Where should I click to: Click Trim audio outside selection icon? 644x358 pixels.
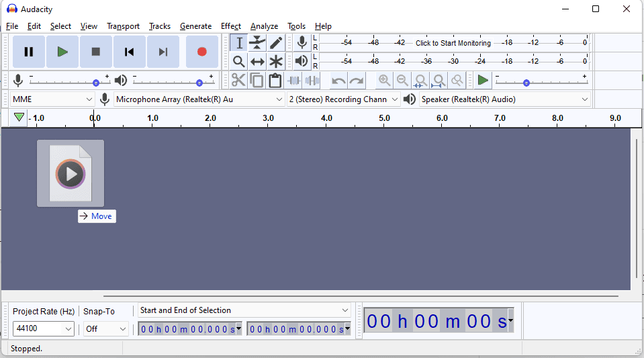(293, 80)
